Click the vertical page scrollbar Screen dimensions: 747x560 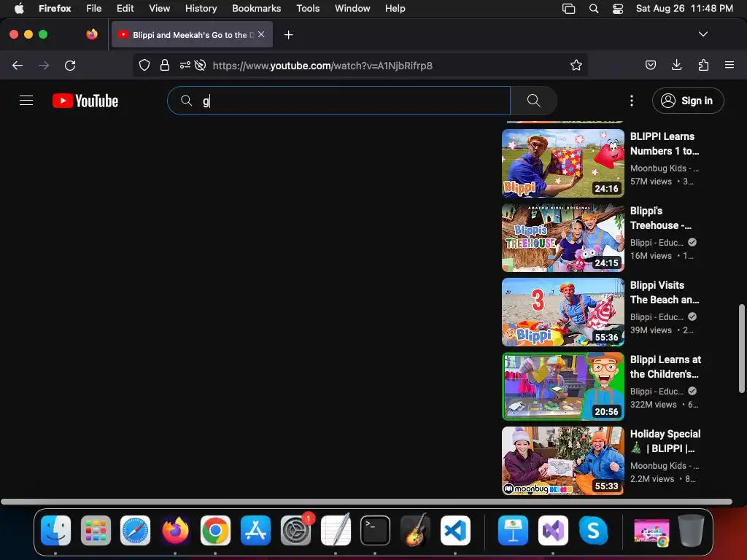(741, 349)
